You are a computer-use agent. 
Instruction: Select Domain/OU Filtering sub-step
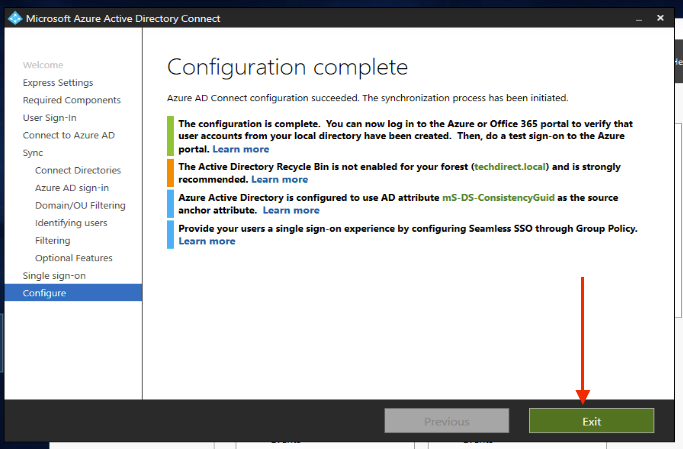tap(80, 206)
